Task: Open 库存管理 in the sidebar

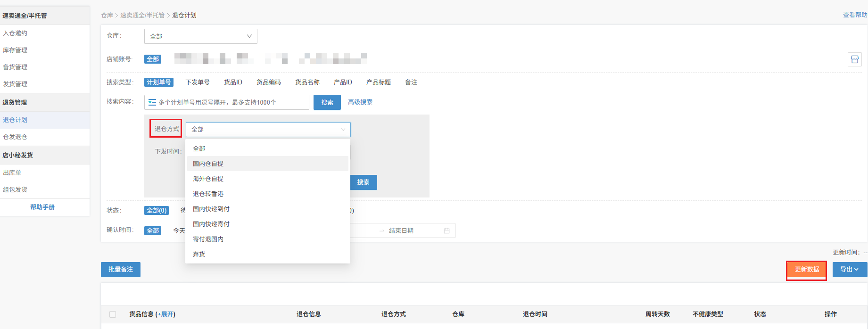Action: [15, 50]
